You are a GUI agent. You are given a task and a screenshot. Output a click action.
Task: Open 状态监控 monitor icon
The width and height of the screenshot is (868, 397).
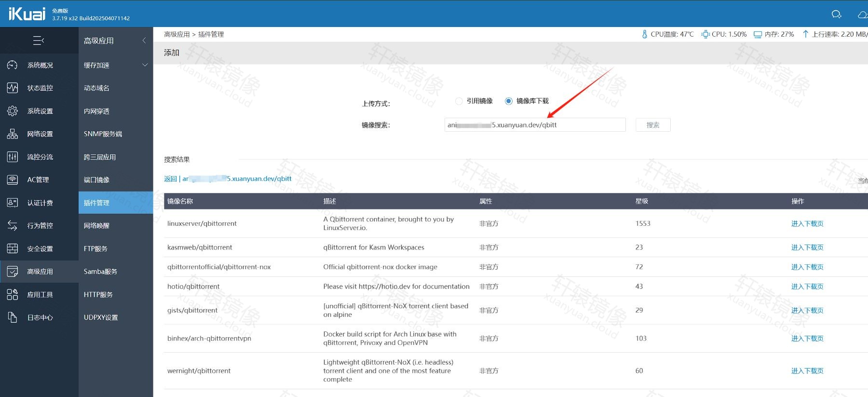(13, 88)
